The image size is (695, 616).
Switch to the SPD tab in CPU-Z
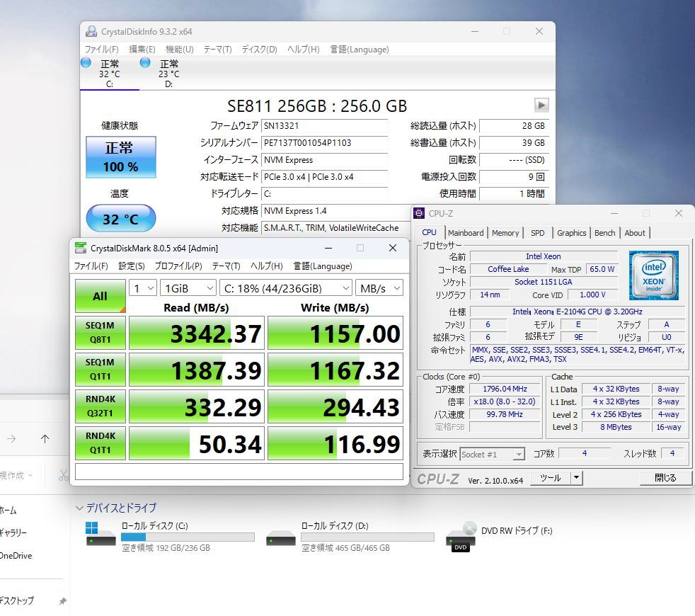tap(538, 233)
